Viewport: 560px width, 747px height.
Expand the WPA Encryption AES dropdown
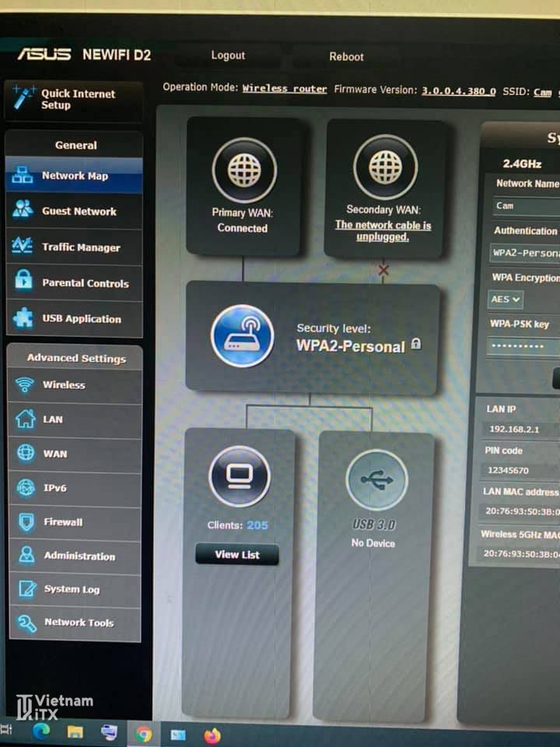tap(506, 299)
